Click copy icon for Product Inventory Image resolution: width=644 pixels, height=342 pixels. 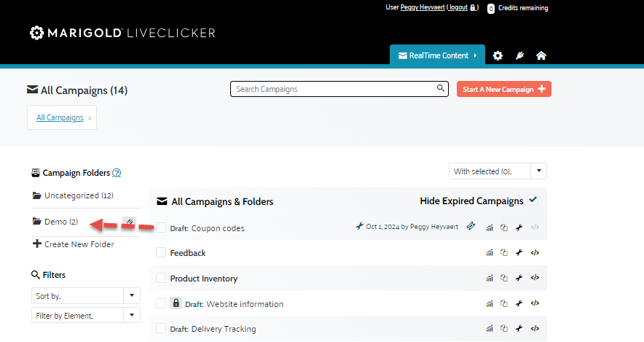coord(504,278)
